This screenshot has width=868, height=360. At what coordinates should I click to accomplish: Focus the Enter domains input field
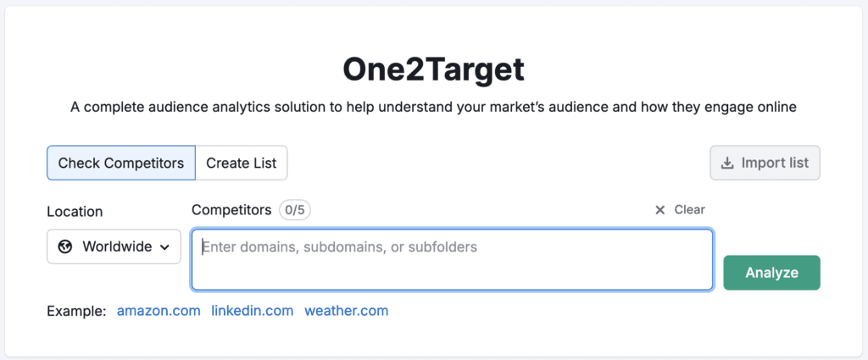point(453,260)
